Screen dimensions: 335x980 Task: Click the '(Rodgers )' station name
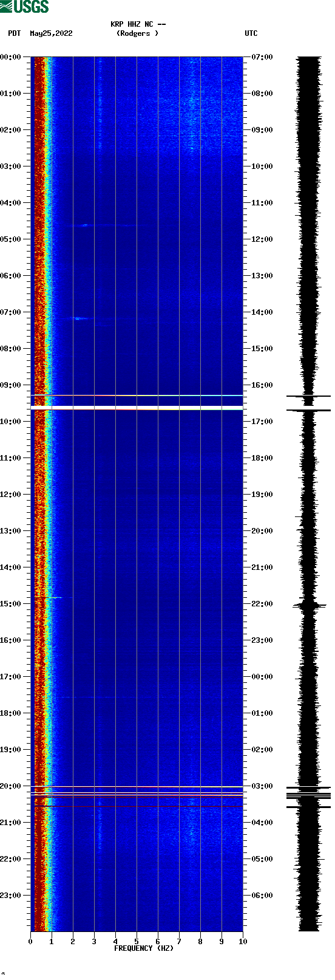(137, 33)
